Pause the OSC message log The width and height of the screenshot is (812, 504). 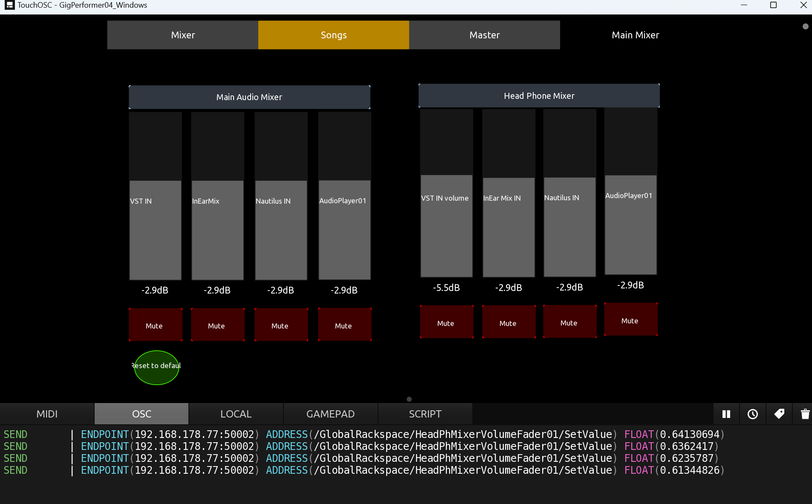pyautogui.click(x=726, y=414)
